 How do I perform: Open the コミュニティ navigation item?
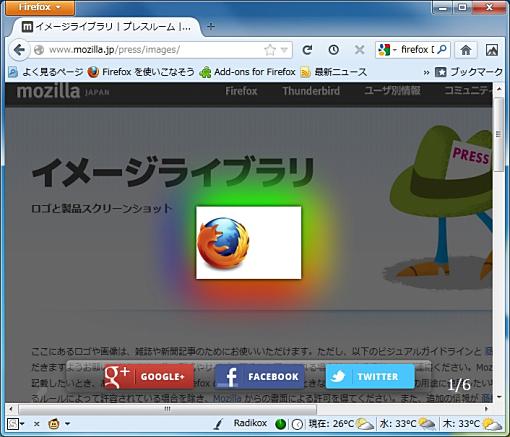(468, 91)
